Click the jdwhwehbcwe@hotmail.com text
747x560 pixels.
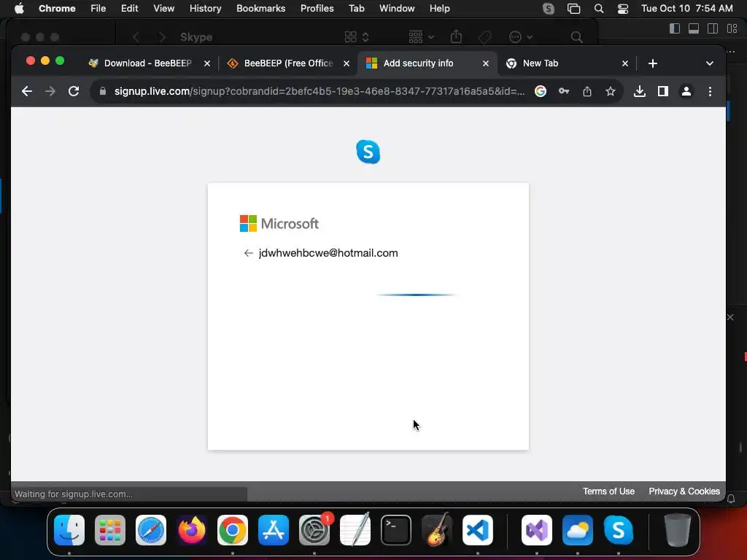click(328, 253)
